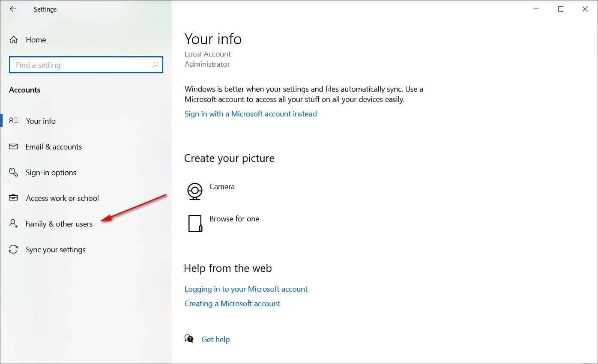
Task: Click the Get help chat bubble icon
Action: 189,339
